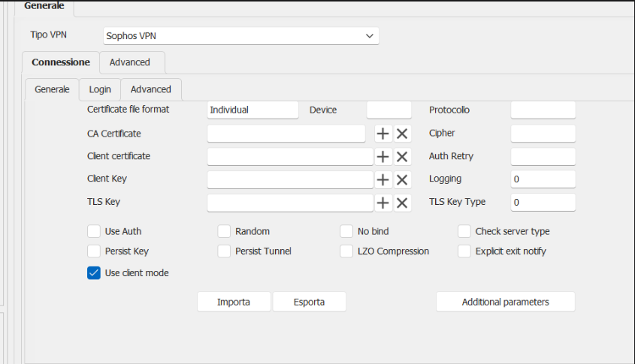This screenshot has height=364, width=635.
Task: Add a Client certificate using plus icon
Action: 383,157
